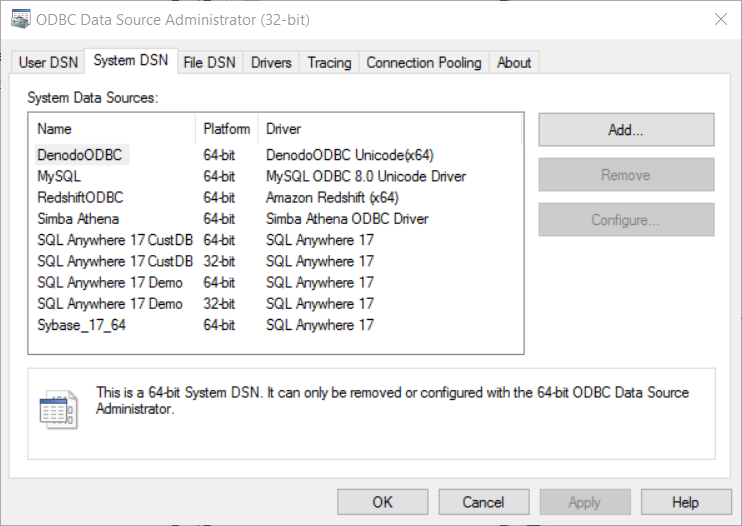Click the Amazon Redshift (x64) driver cell

coord(332,198)
